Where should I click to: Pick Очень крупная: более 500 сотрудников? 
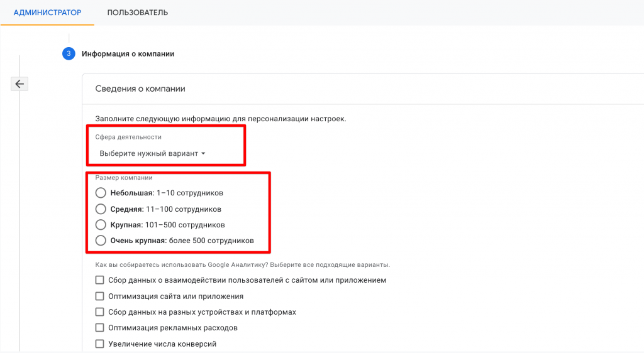[101, 240]
